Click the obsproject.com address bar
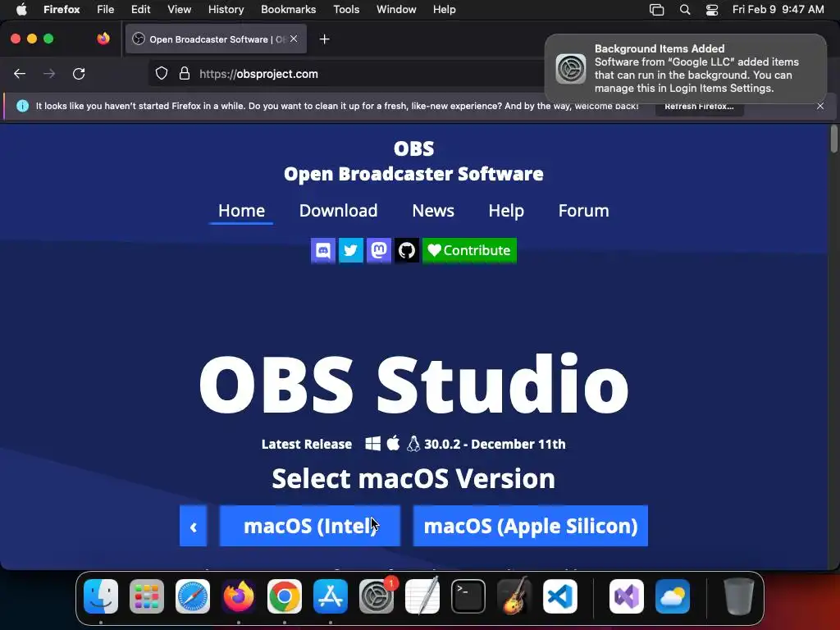 tap(258, 74)
